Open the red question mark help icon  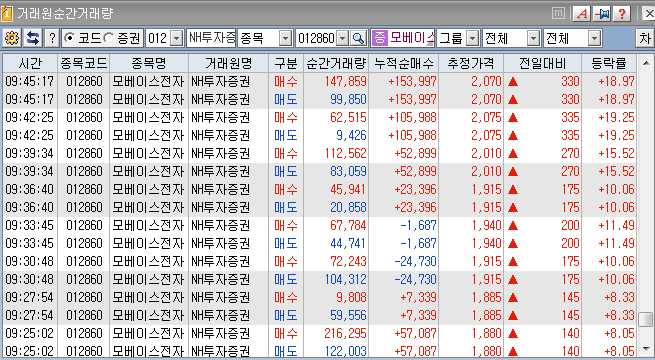622,14
